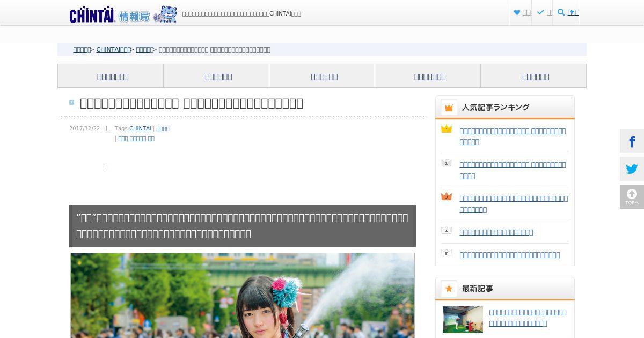Viewport: 644px width, 338px height.
Task: Share the article on Twitter
Action: click(632, 169)
